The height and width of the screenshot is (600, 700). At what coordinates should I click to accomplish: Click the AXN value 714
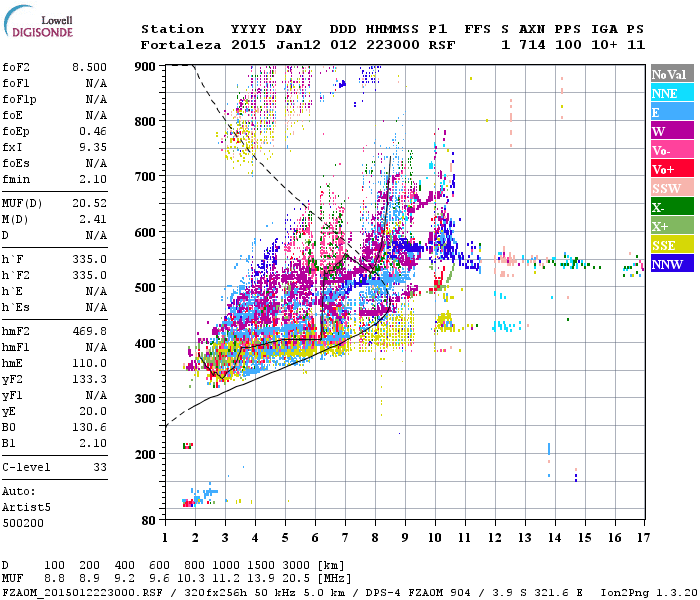click(x=532, y=45)
